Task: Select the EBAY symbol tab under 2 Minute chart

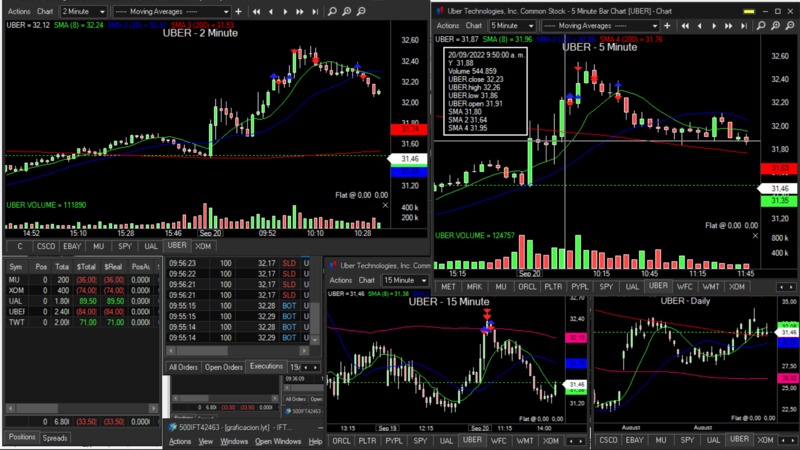Action: (x=73, y=245)
